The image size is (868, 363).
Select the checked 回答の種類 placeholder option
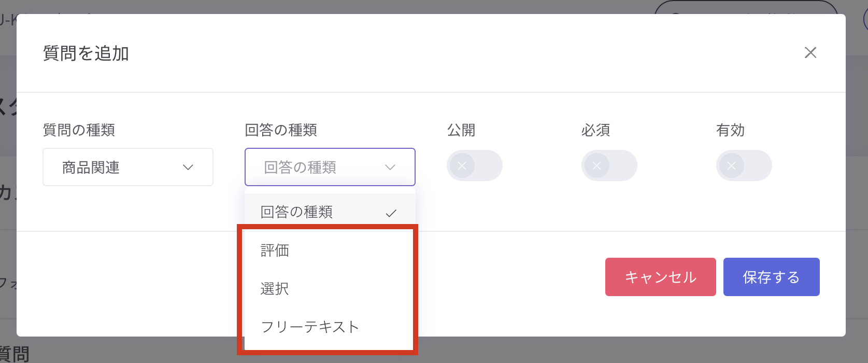point(296,212)
